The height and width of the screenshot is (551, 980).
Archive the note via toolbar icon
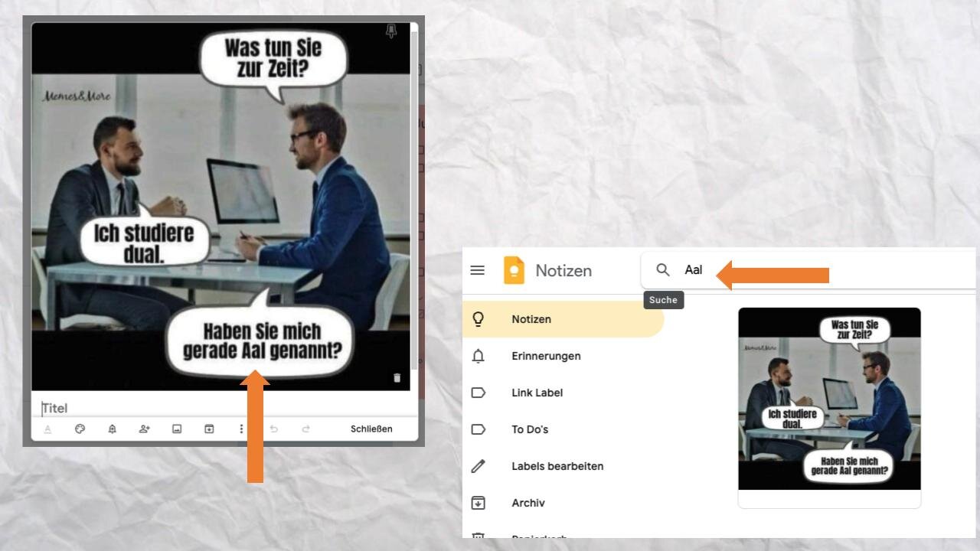point(209,429)
